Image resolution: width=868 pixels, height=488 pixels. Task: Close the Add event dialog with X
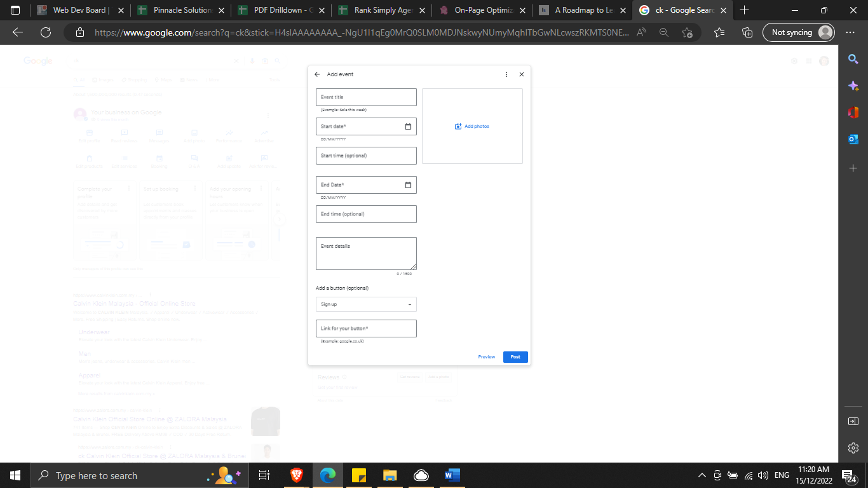(522, 74)
